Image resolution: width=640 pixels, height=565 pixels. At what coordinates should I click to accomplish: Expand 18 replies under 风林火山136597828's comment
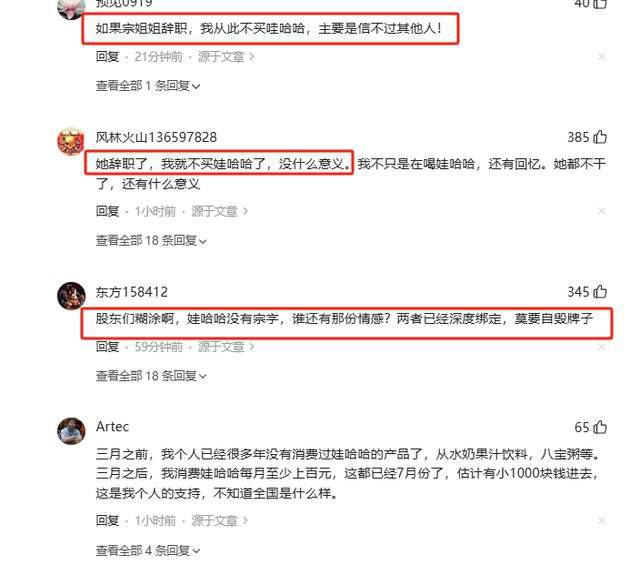pyautogui.click(x=151, y=240)
